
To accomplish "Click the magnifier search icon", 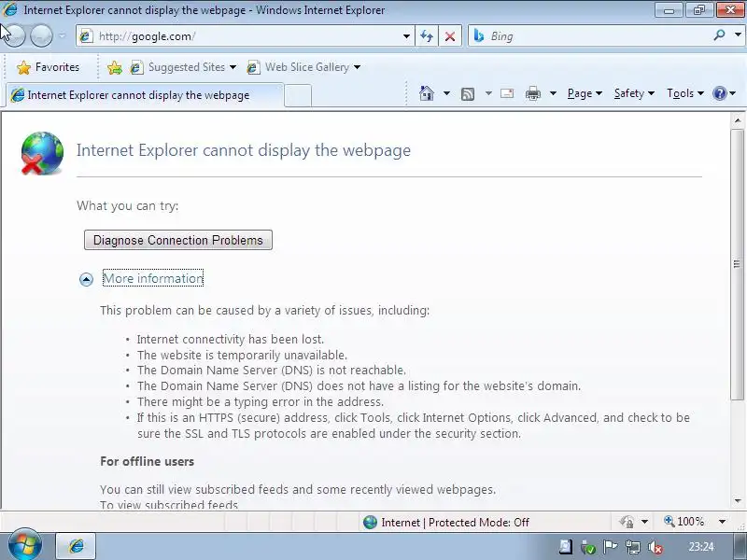I will [719, 35].
